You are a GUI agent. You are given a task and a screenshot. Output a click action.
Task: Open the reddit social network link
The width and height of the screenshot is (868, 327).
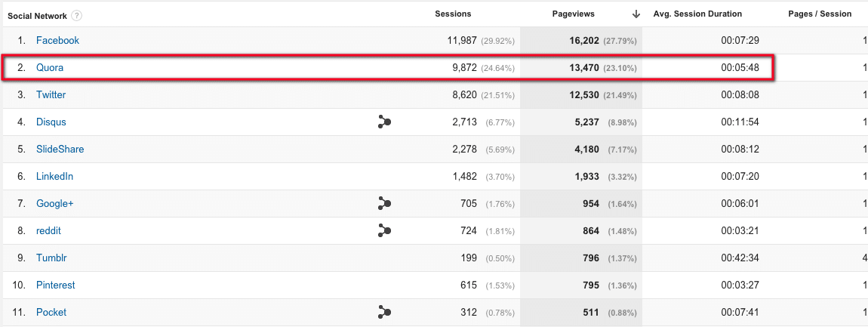click(x=48, y=230)
